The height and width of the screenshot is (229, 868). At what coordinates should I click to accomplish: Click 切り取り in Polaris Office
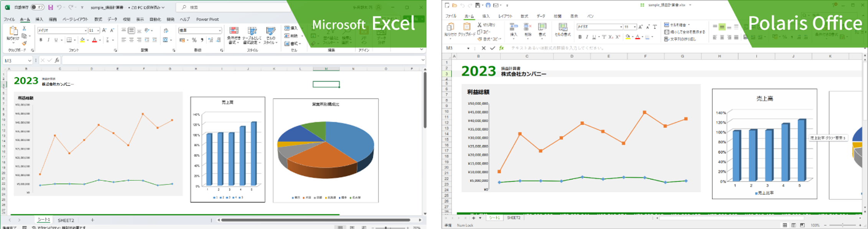point(486,25)
